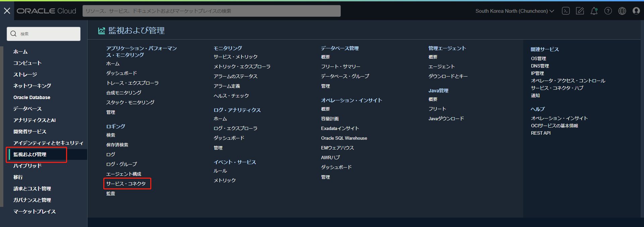The width and height of the screenshot is (644, 227).
Task: Open REST API help link
Action: click(x=541, y=133)
